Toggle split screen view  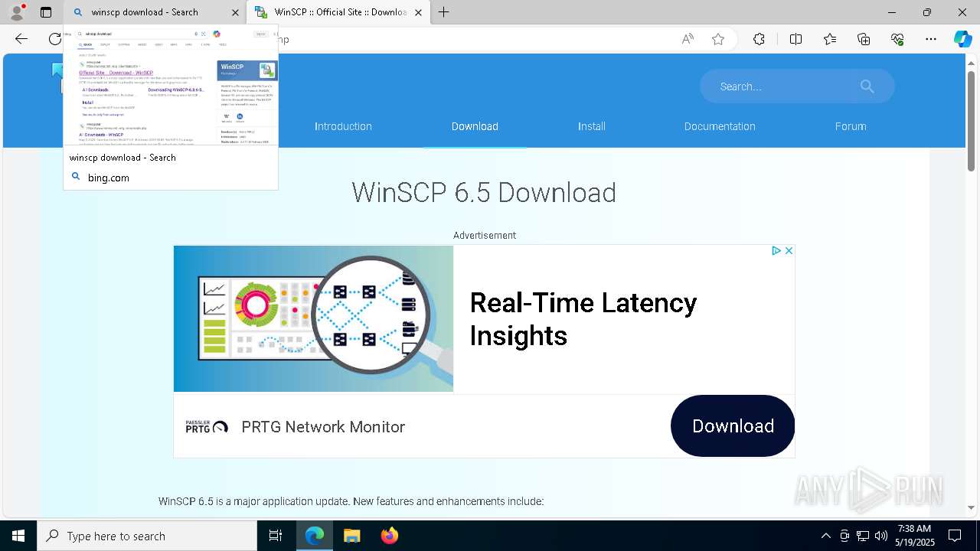pos(795,39)
